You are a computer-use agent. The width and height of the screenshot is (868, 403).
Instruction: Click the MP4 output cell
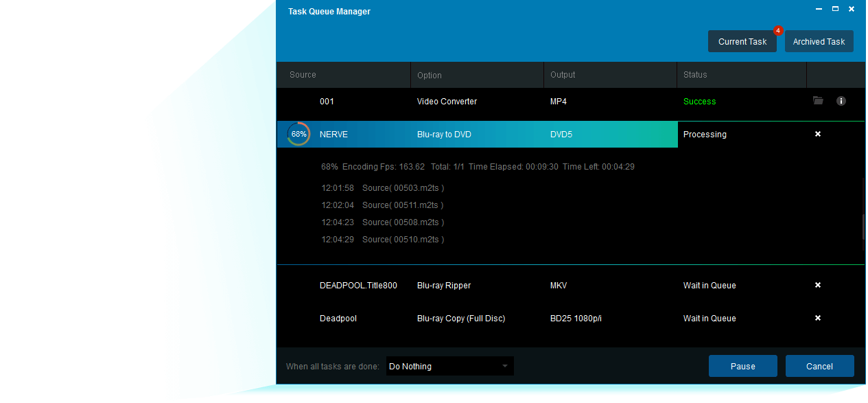tap(558, 102)
